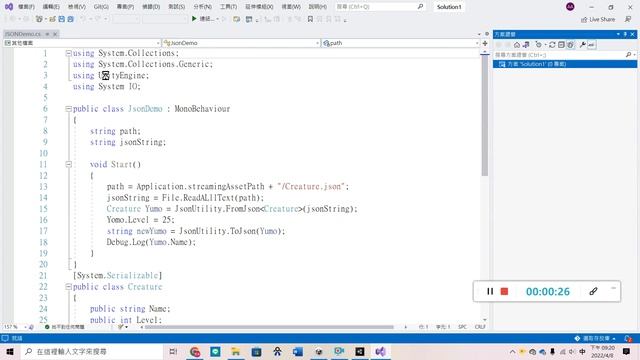Collapse the Creature class block
Image resolution: width=640 pixels, height=360 pixels.
(x=69, y=287)
